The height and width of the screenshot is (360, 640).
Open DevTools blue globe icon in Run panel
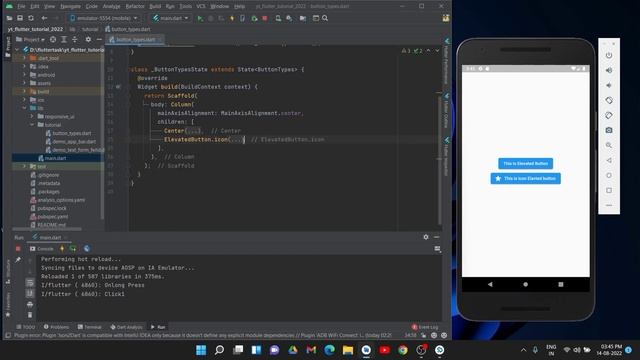87,249
